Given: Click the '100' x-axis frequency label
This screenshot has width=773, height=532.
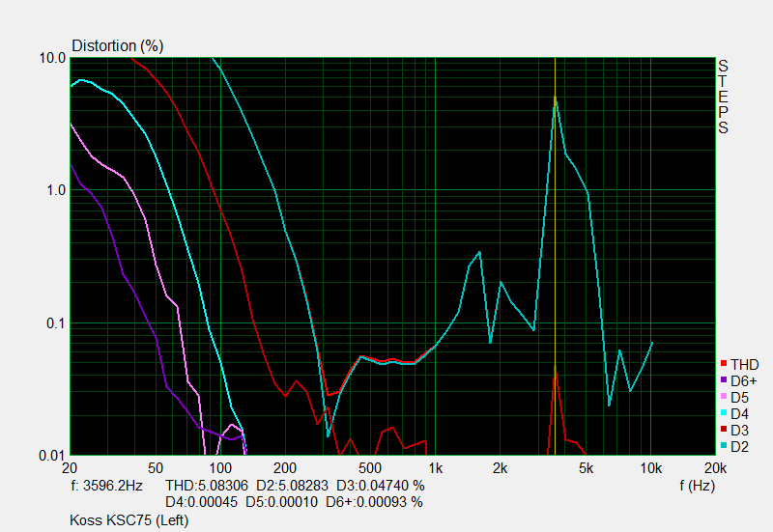Looking at the screenshot, I should tap(220, 468).
